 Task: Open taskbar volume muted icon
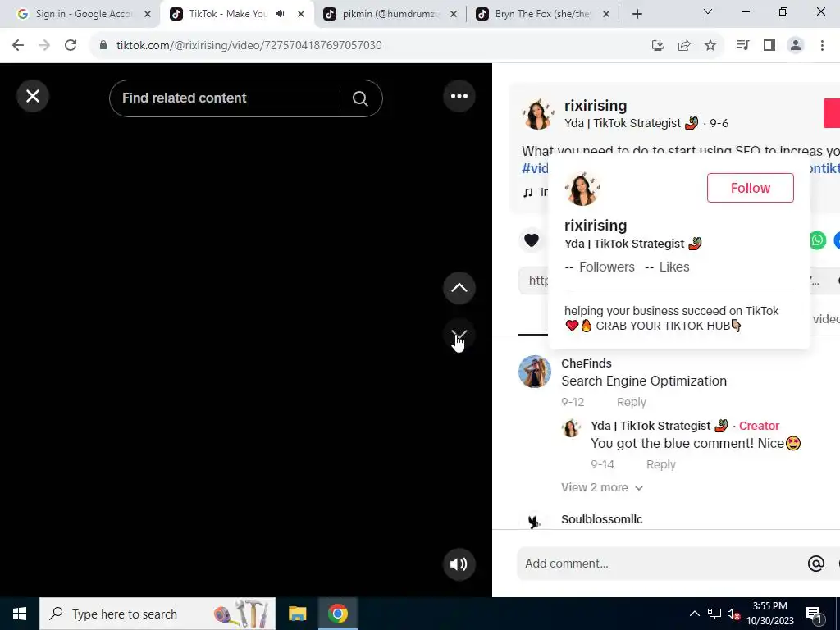(734, 614)
